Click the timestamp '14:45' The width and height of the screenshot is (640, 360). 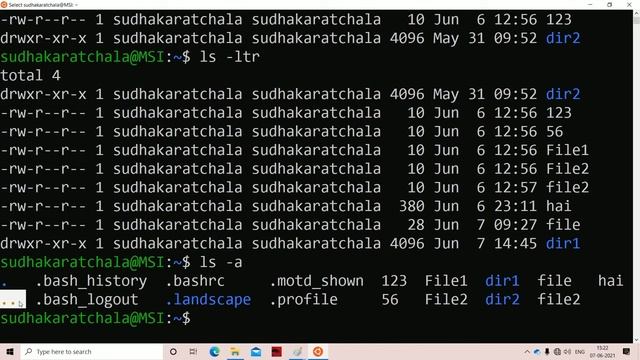516,244
